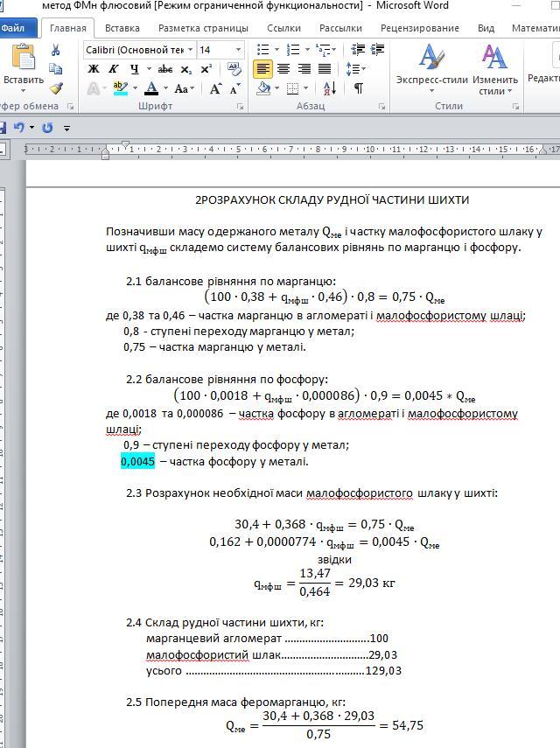Toggle strikethrough (abc) formatting

click(x=165, y=69)
